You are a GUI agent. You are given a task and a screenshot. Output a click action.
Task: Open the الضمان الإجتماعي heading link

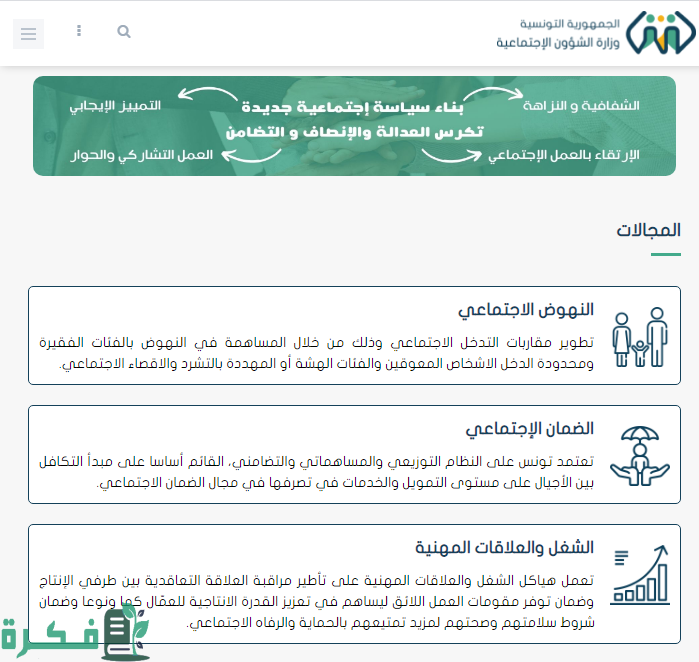click(x=529, y=428)
